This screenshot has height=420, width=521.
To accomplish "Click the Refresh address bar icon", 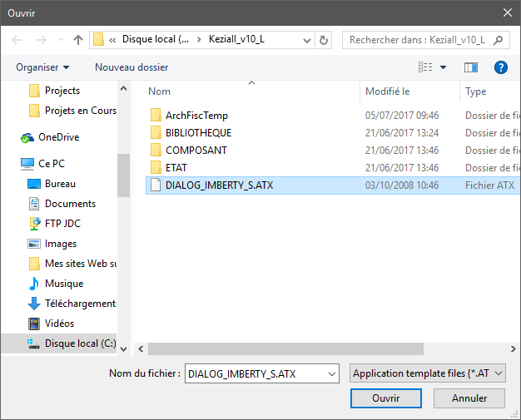I will 324,40.
